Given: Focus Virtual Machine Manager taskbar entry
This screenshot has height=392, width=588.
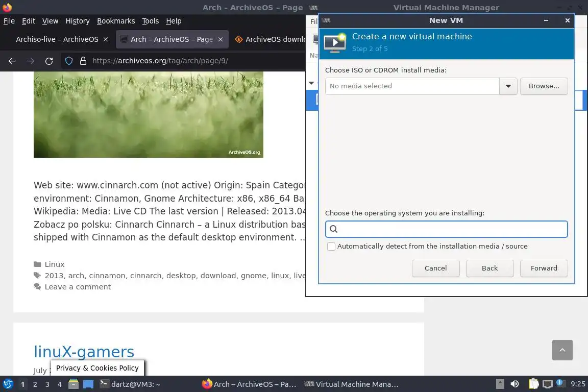Looking at the screenshot, I should point(351,384).
